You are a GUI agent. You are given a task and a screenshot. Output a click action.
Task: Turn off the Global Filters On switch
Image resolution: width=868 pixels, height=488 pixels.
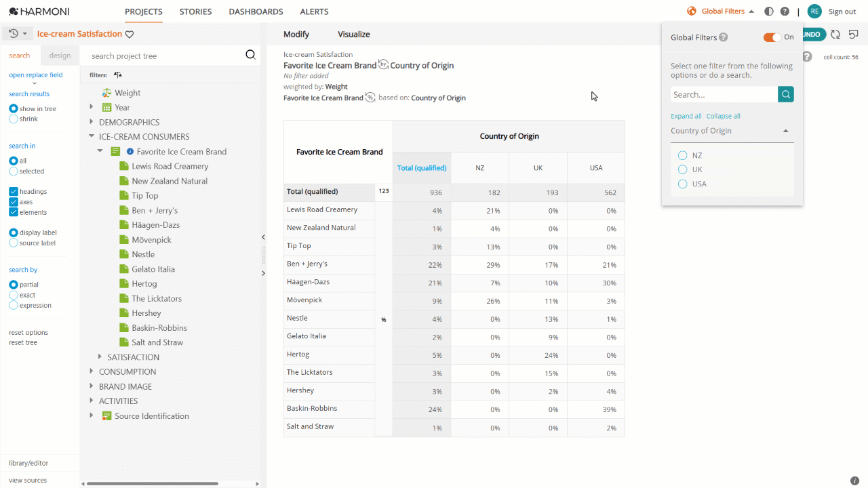[772, 37]
